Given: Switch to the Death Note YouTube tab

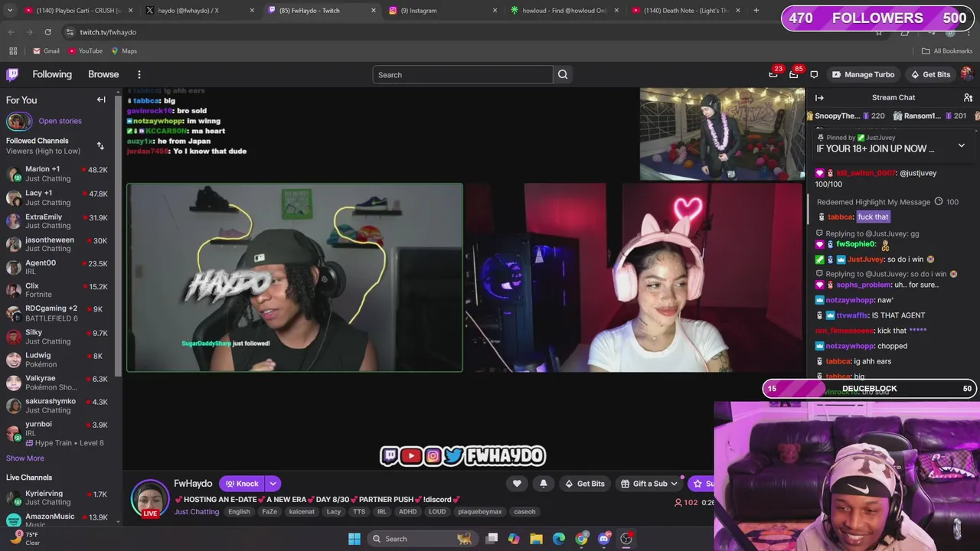Looking at the screenshot, I should click(x=685, y=11).
